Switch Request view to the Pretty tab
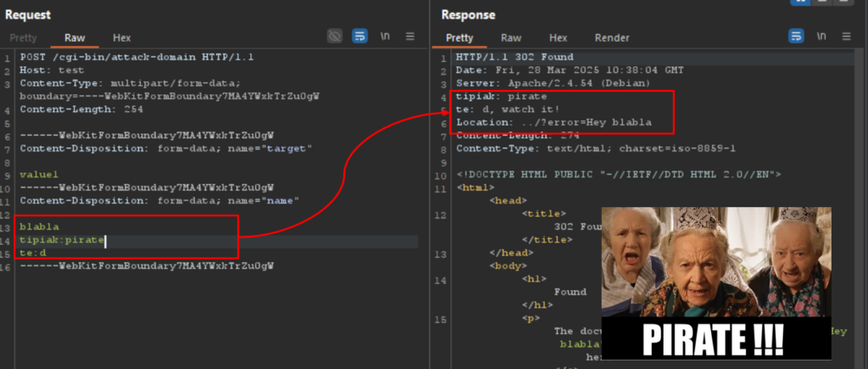This screenshot has height=369, width=868. [23, 37]
